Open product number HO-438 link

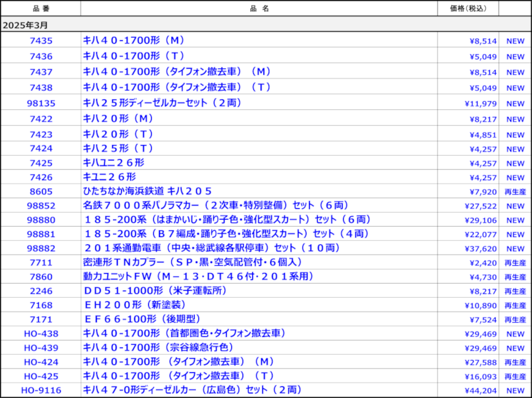click(x=41, y=334)
